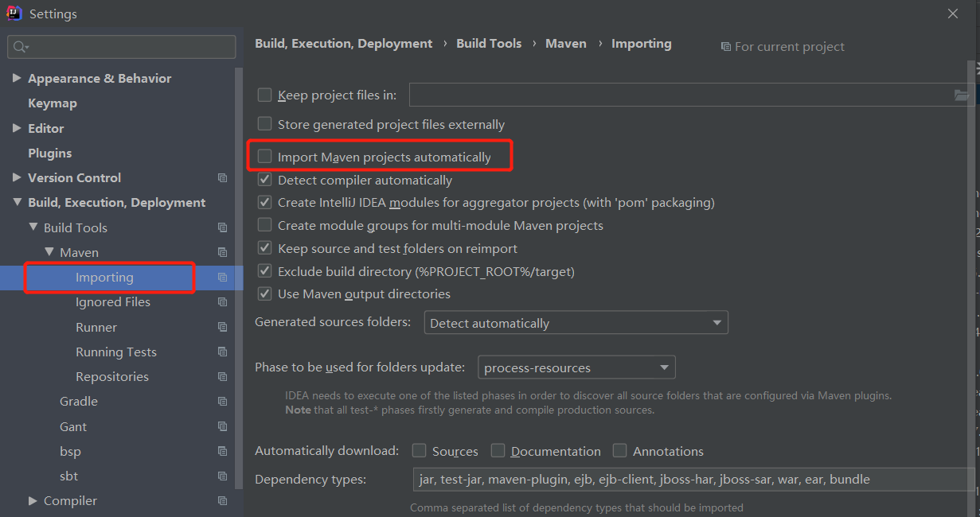The height and width of the screenshot is (517, 980).
Task: Check automatically download Annotations
Action: click(619, 451)
